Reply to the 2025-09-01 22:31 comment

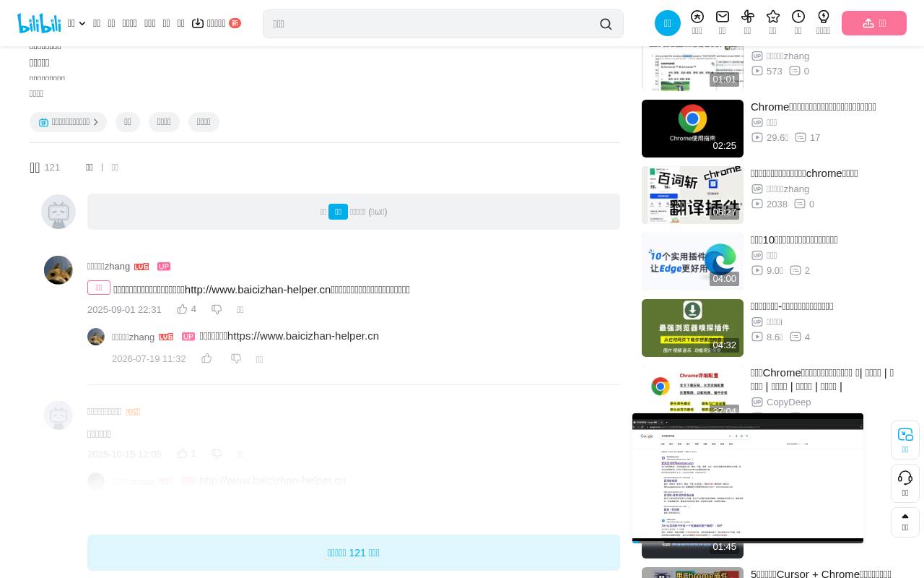(x=240, y=310)
